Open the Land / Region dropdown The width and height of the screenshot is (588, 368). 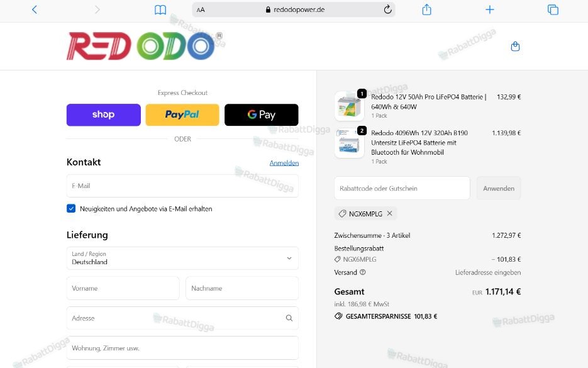[182, 258]
